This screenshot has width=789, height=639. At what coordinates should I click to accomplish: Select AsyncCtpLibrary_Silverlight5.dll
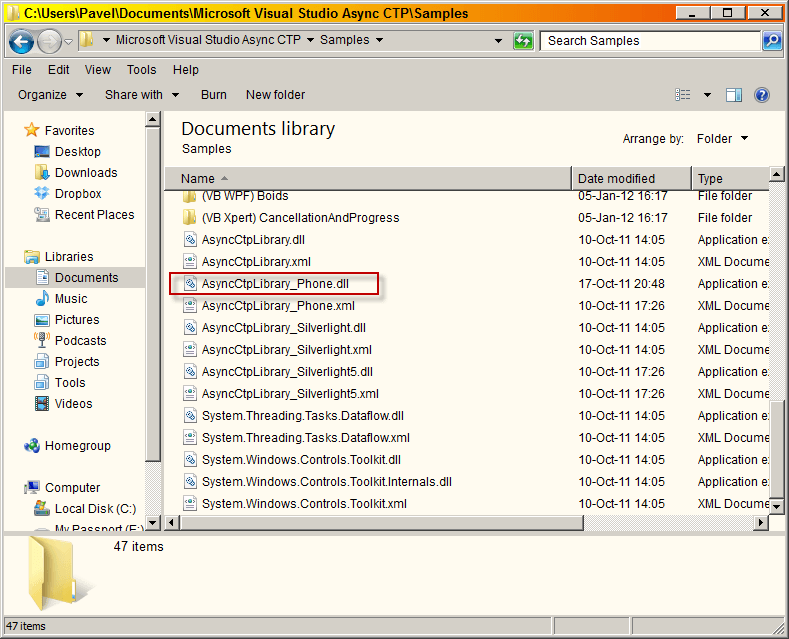tap(287, 372)
